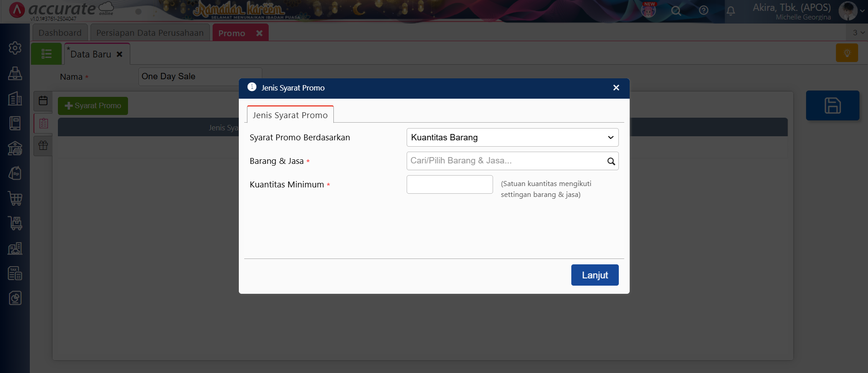Viewport: 868px width, 373px height.
Task: Click the green Syarat Promo button
Action: coord(93,106)
